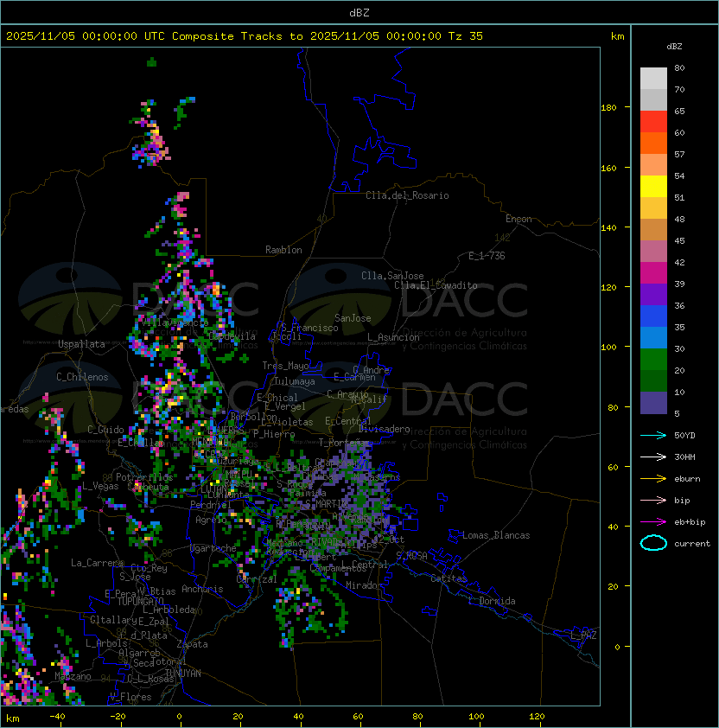Click the 'La_Carrera' map label

(97, 563)
